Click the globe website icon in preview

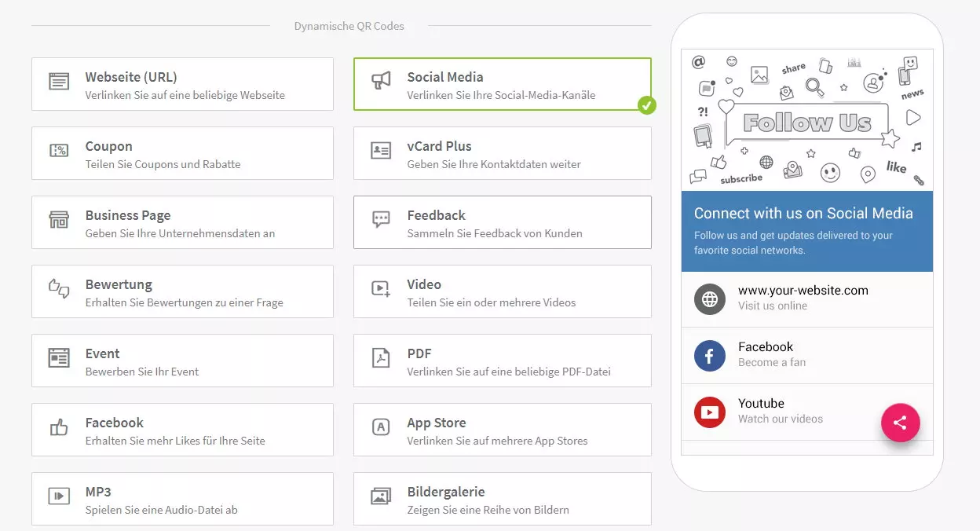pyautogui.click(x=710, y=299)
